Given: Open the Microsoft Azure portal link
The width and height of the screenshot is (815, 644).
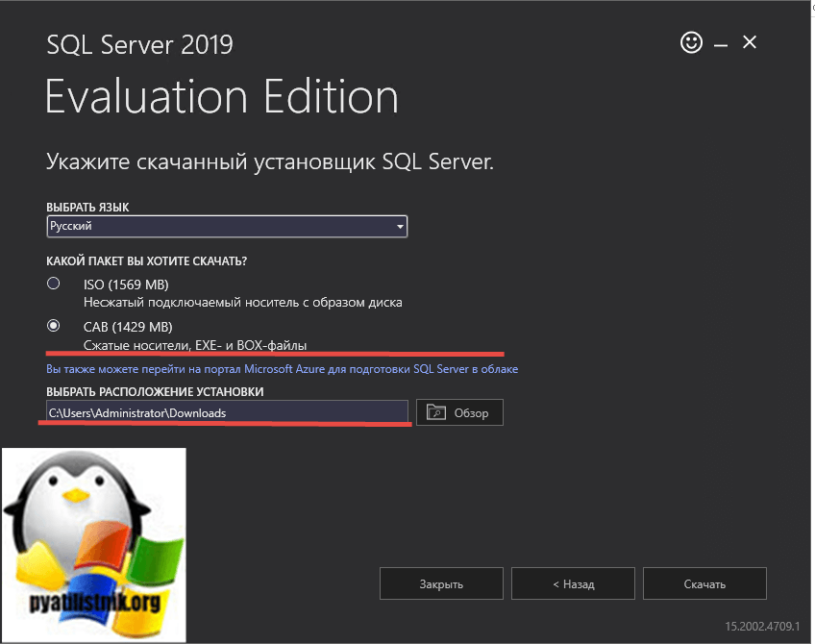Looking at the screenshot, I should [282, 369].
